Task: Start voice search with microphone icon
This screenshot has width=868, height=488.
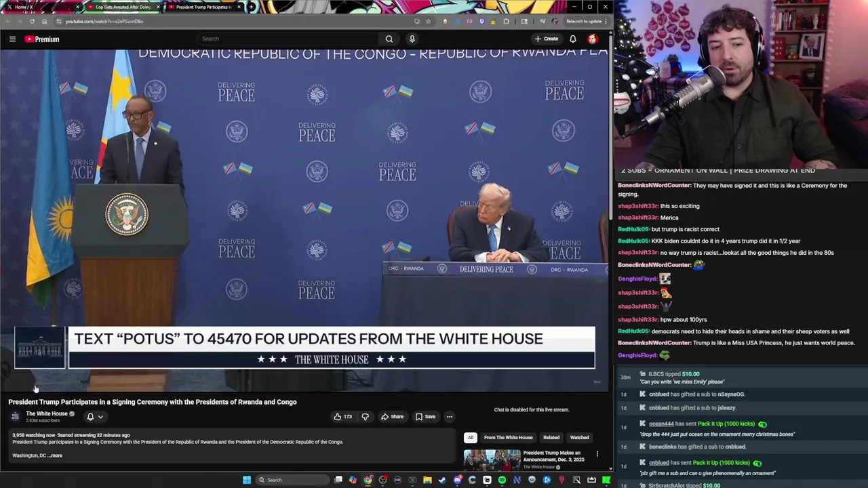Action: (x=412, y=39)
